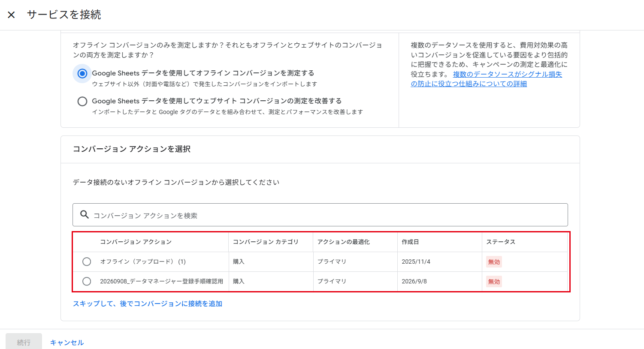
Task: Click the 作成日 column header
Action: coord(410,242)
